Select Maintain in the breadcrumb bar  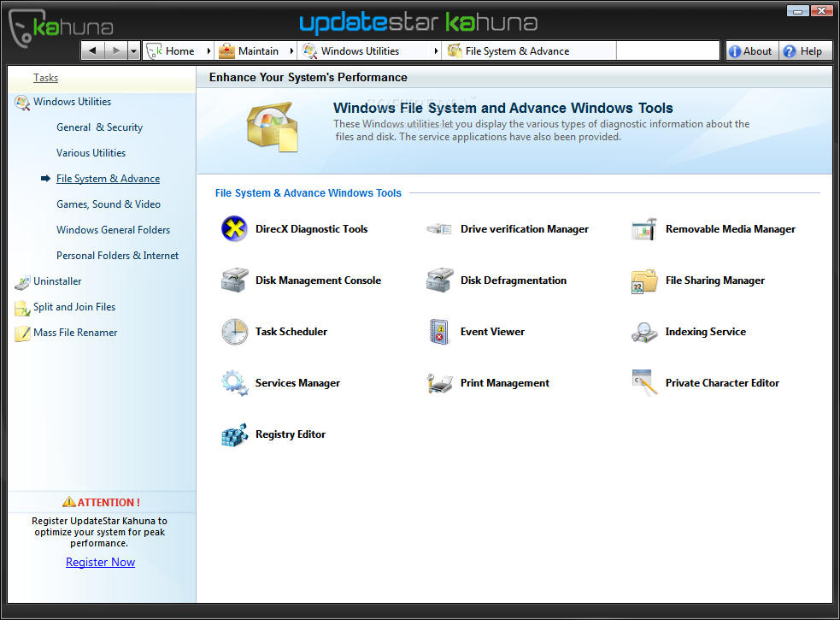tap(258, 51)
